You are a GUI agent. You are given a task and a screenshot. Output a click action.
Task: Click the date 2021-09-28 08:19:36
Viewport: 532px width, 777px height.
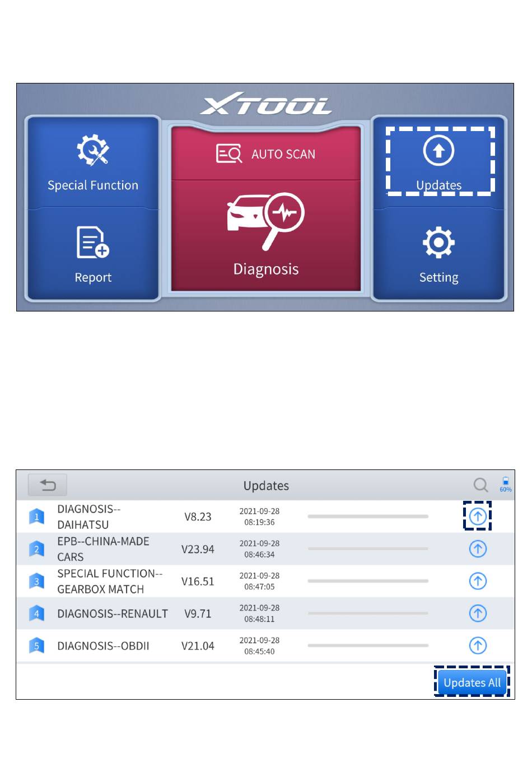pos(259,517)
